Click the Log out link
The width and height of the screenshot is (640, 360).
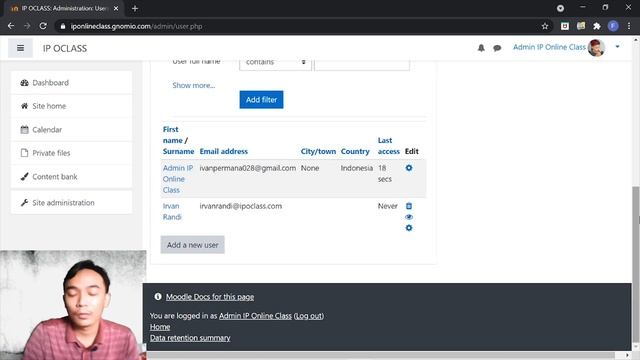(309, 316)
